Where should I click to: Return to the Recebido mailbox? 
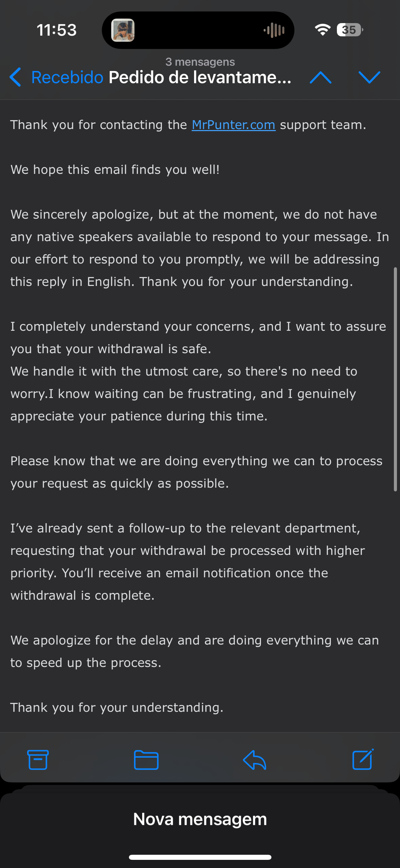click(x=67, y=77)
